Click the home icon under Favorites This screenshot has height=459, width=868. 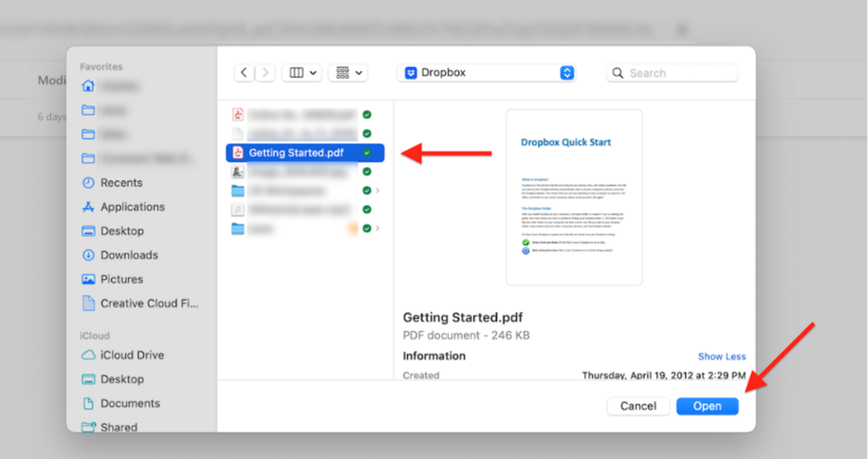88,85
